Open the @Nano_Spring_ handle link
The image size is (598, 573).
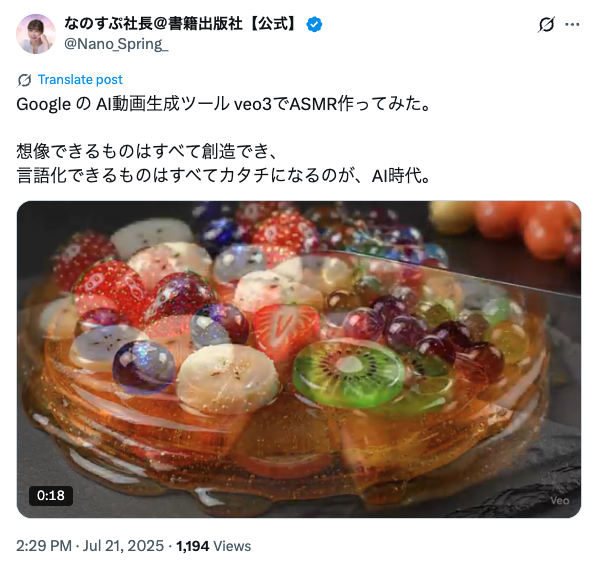[116, 44]
